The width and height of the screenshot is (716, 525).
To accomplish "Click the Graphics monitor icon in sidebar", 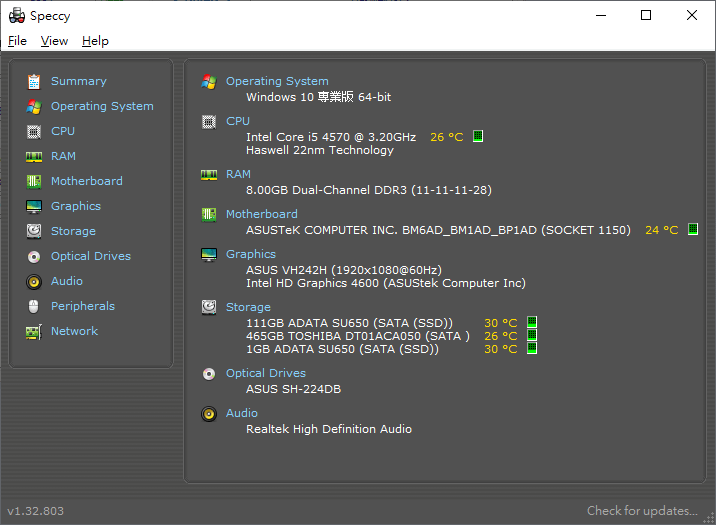I will pos(34,206).
